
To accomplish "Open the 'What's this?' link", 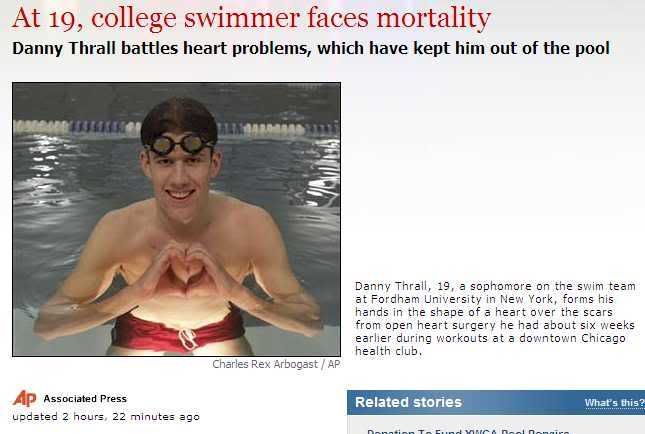I will tap(613, 403).
